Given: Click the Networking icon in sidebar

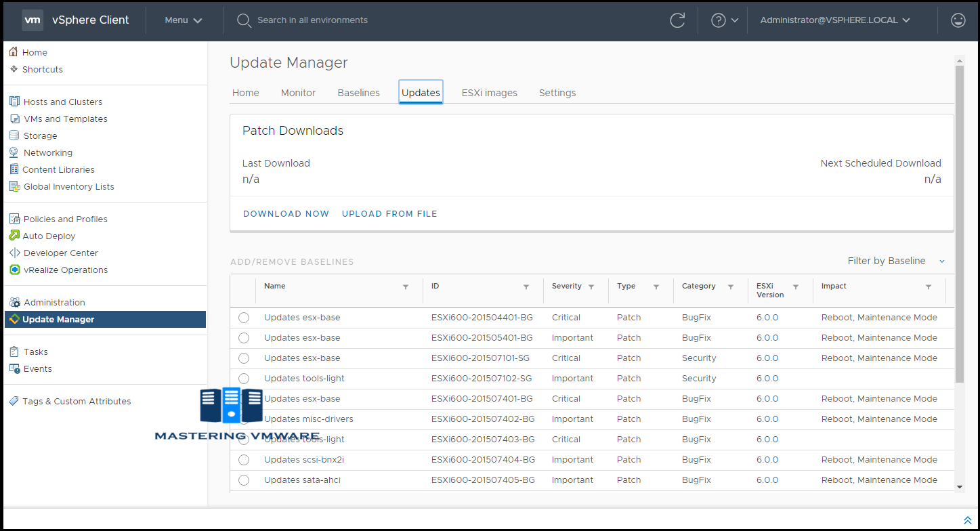Looking at the screenshot, I should tap(14, 152).
